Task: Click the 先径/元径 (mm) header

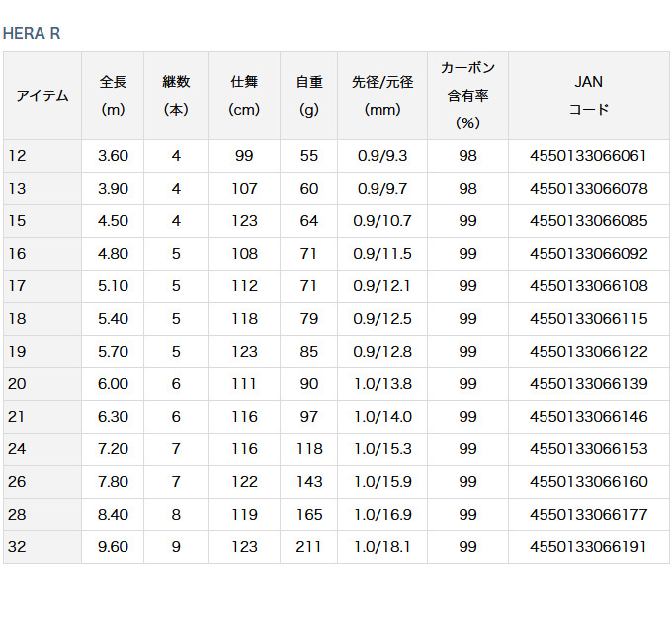Action: [x=382, y=96]
